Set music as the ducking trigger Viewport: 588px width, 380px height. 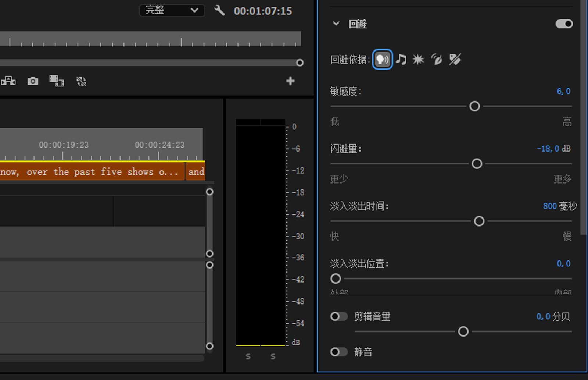pyautogui.click(x=401, y=60)
